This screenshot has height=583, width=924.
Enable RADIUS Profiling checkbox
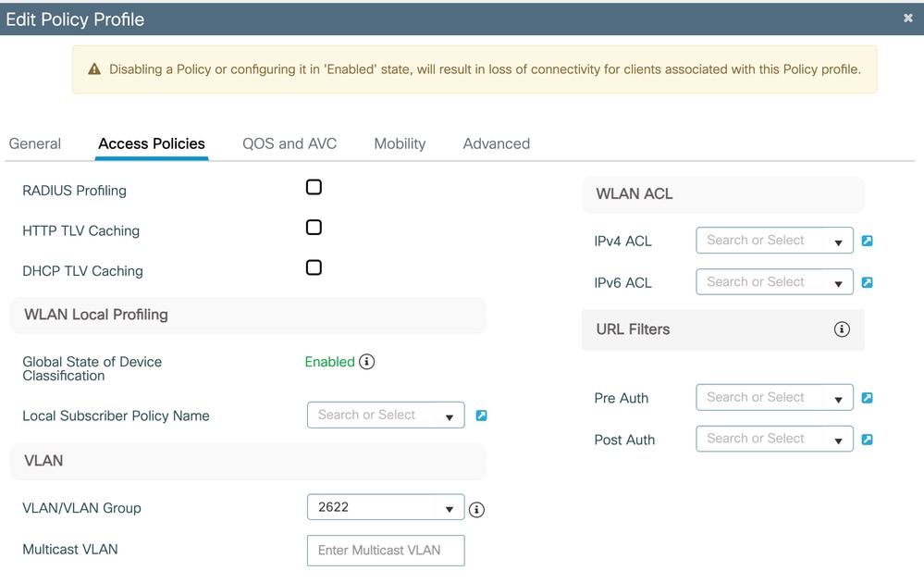[314, 188]
